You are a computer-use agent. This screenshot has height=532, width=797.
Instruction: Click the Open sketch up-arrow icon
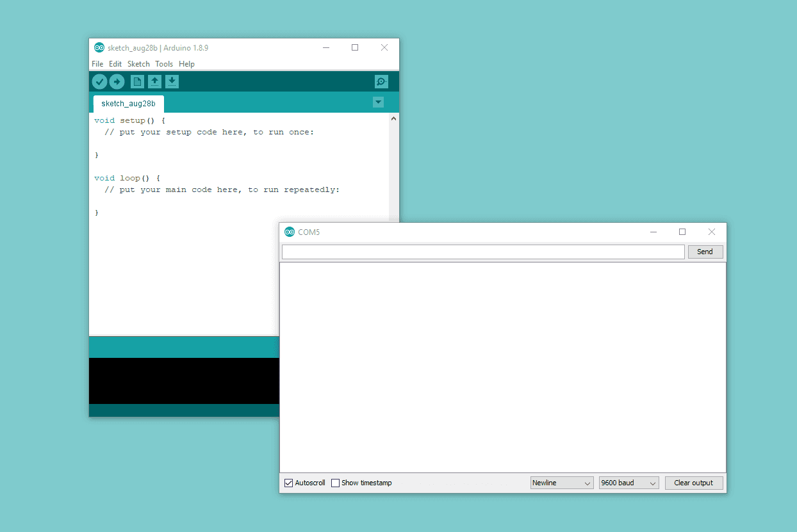click(x=154, y=81)
